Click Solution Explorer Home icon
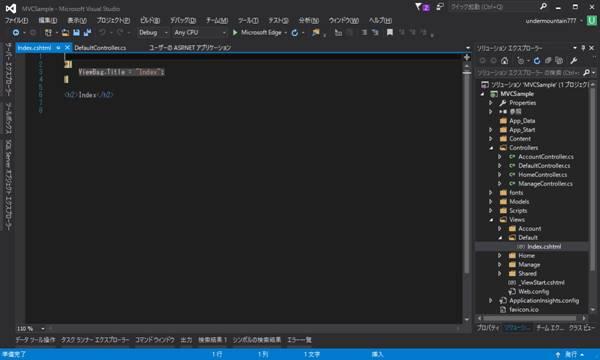The image size is (600, 360). [504, 60]
